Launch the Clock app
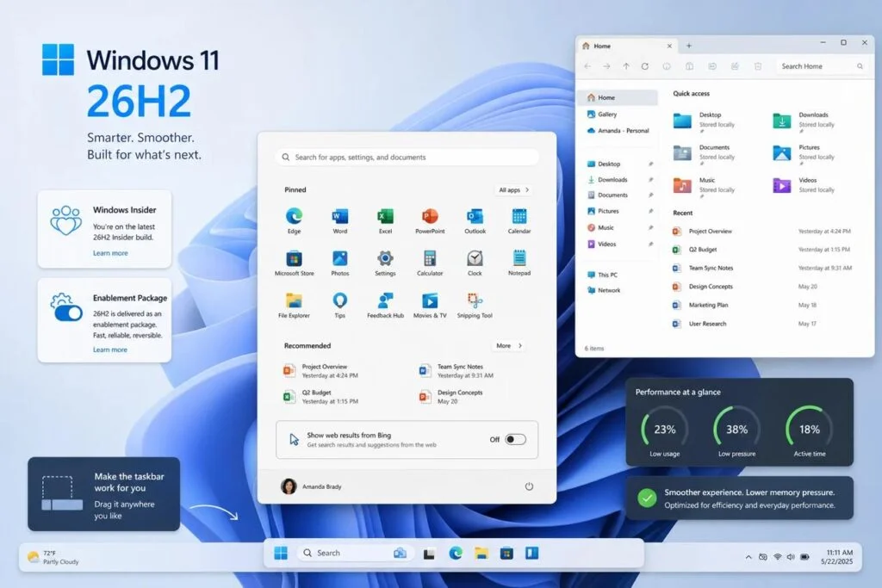The image size is (882, 588). click(475, 263)
